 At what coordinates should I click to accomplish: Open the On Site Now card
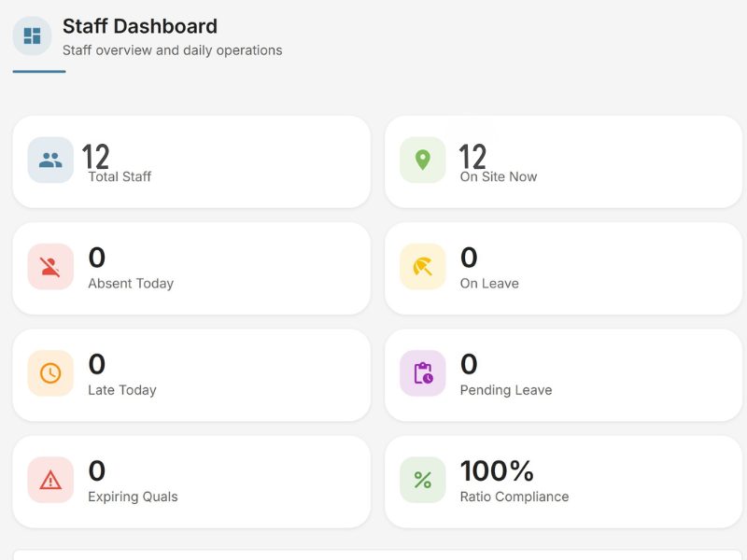coord(616,161)
